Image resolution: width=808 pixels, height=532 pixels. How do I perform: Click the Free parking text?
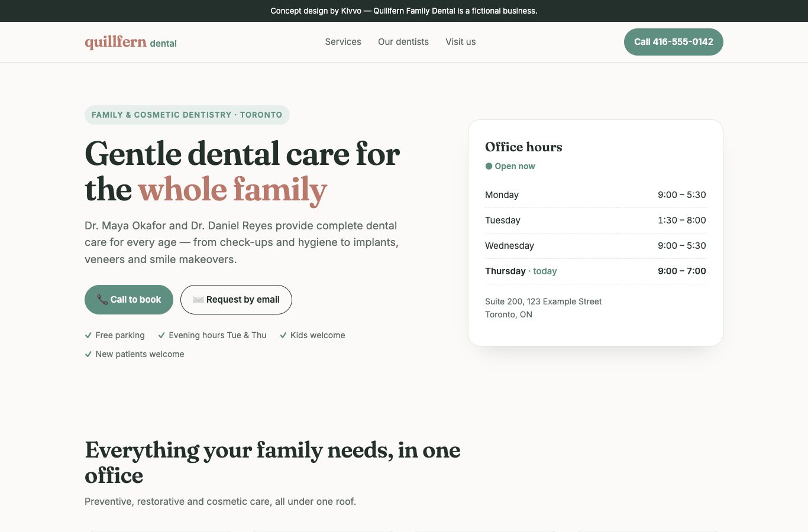[x=120, y=335]
